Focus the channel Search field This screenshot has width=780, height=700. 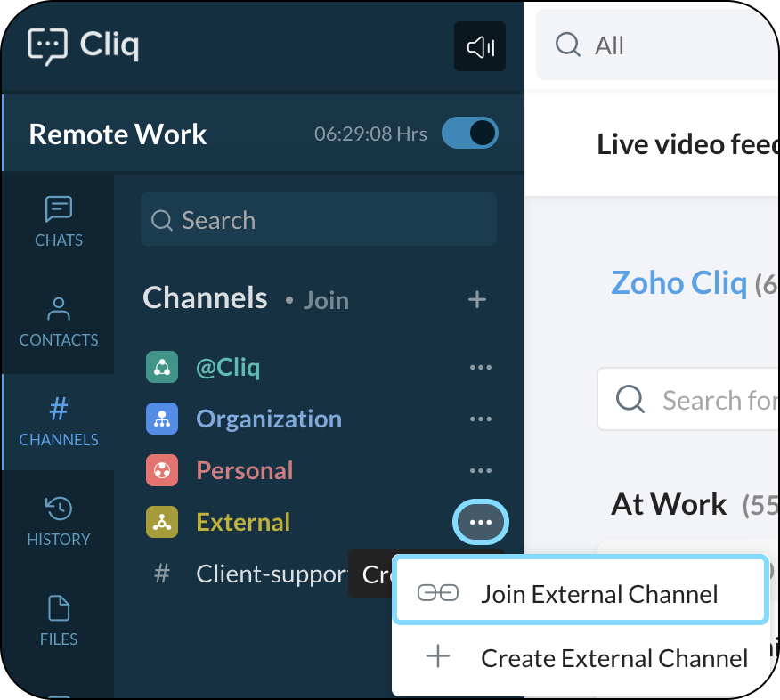(x=319, y=219)
